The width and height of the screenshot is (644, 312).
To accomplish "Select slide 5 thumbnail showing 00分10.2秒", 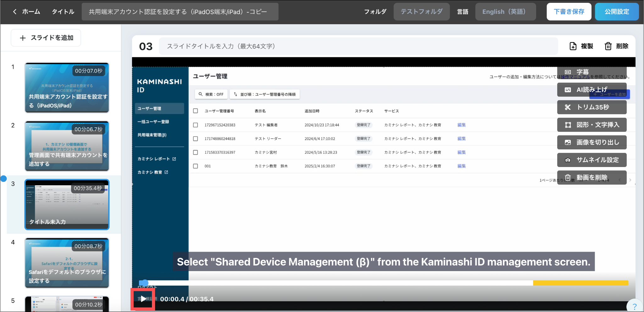I will click(67, 304).
